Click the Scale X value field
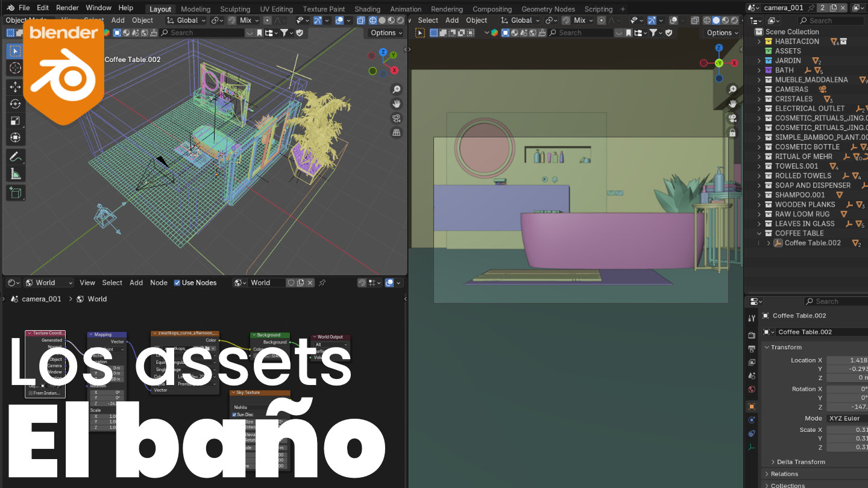 click(847, 430)
